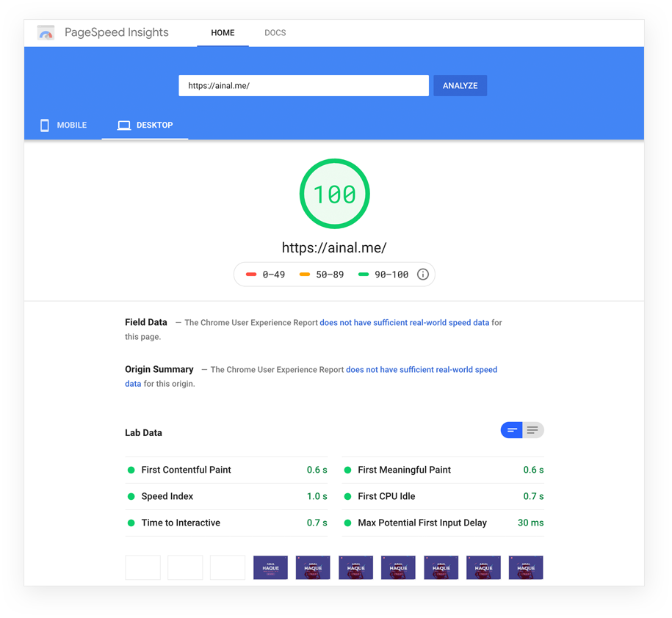The image size is (672, 618).
Task: Expand the Max Potential First Input Delay row
Action: coord(422,523)
